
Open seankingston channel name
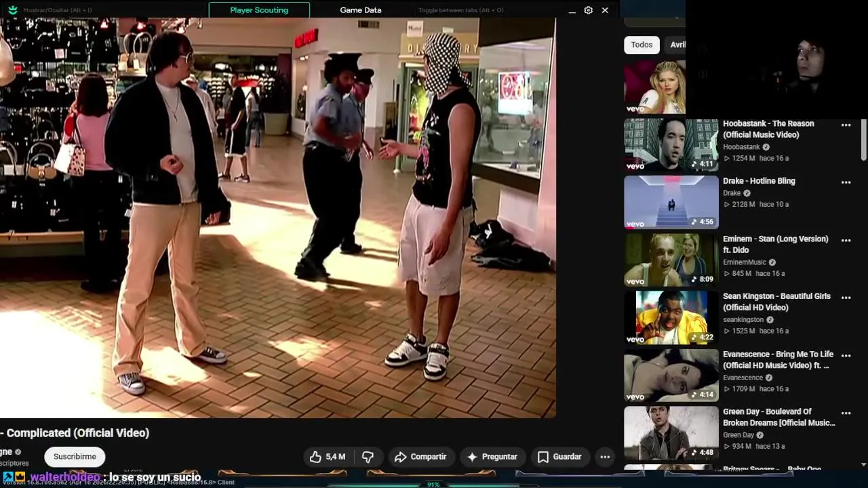tap(743, 319)
